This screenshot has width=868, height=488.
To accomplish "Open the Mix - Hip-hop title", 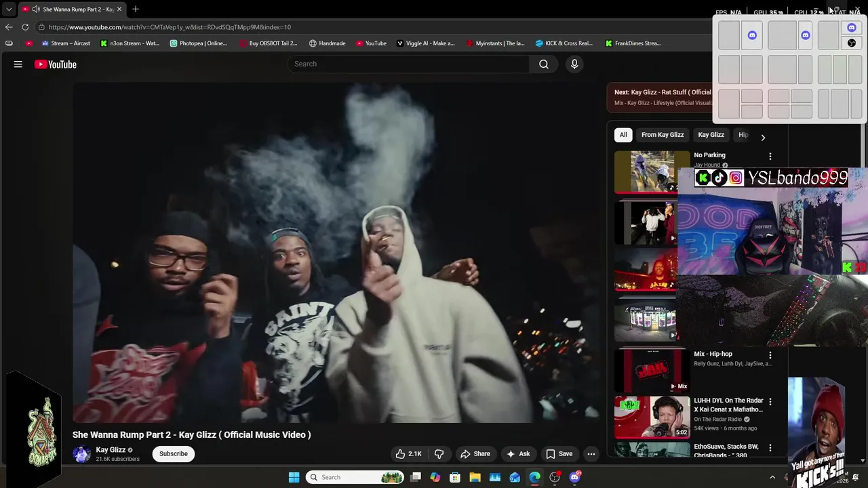I will [713, 354].
